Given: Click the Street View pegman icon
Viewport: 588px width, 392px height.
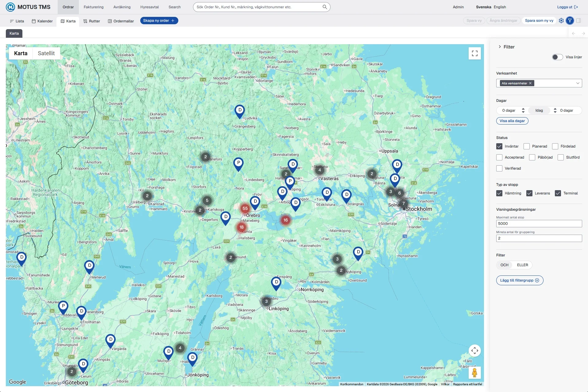Looking at the screenshot, I should pyautogui.click(x=475, y=373).
